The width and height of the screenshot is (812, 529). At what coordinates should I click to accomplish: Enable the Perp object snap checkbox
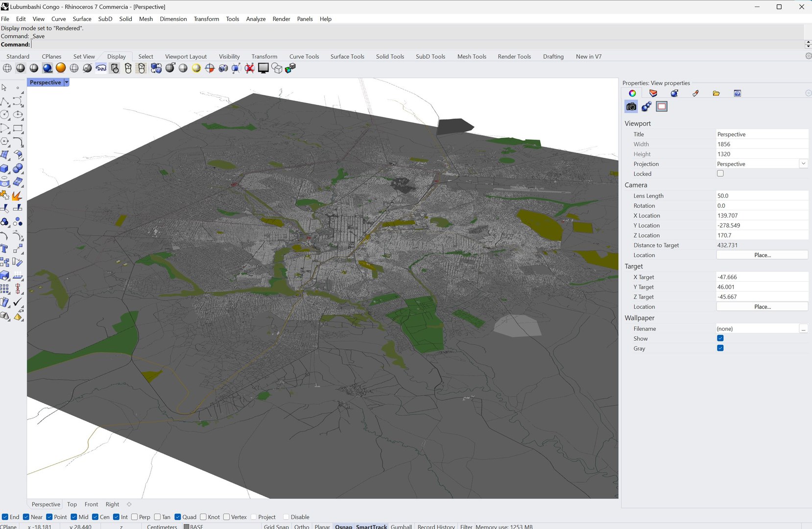point(135,517)
